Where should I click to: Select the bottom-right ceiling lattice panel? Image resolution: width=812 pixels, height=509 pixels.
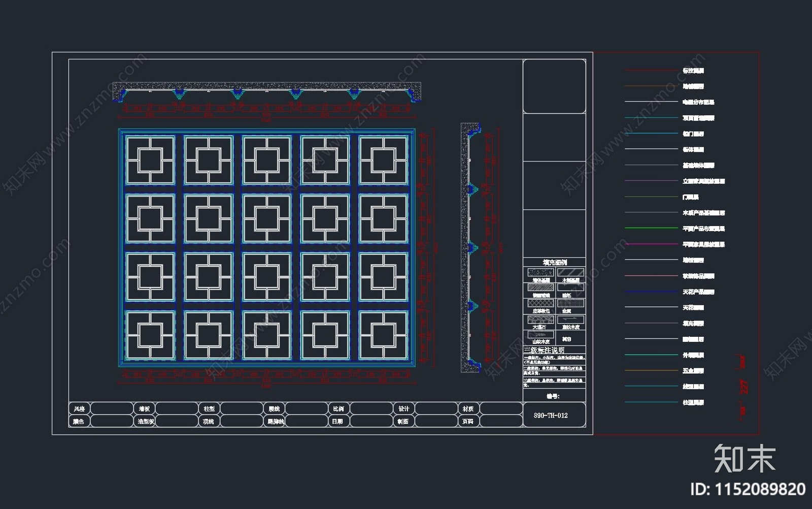pos(383,335)
